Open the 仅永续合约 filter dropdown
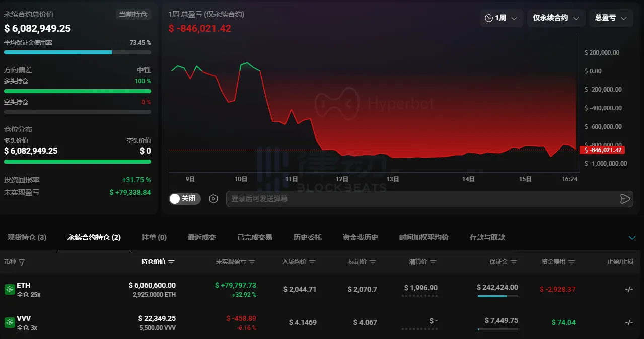Screen dimensions: 644x339 [x=556, y=18]
